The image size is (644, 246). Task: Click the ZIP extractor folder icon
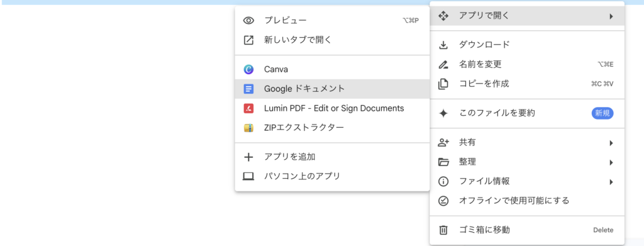[x=248, y=128]
